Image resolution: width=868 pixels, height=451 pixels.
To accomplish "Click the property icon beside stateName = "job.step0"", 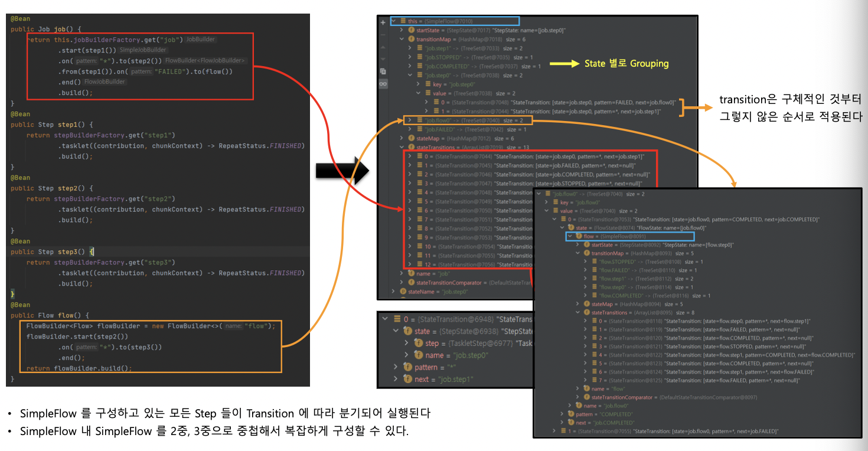I will click(x=403, y=292).
